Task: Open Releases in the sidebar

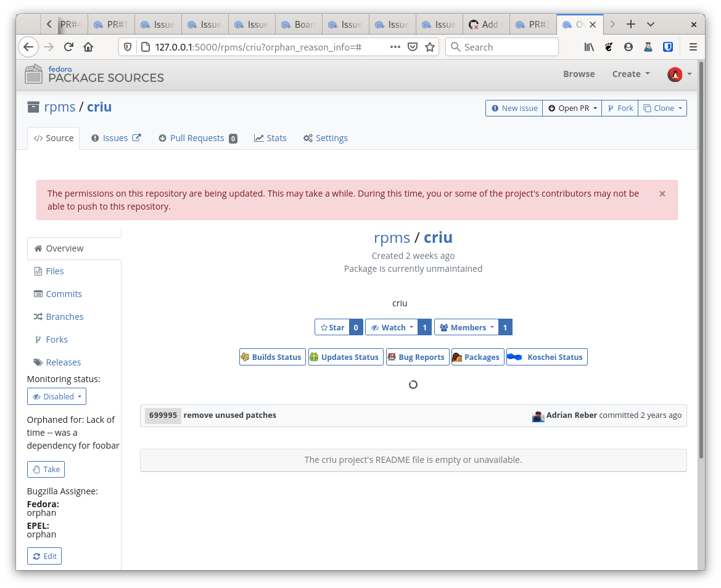Action: (x=57, y=362)
